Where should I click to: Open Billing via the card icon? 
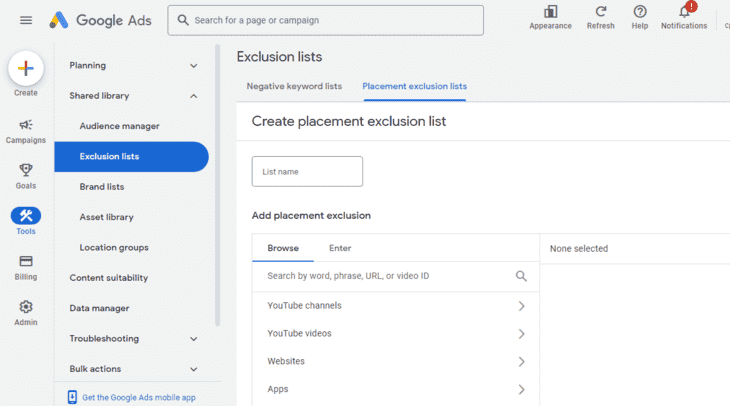pos(26,261)
